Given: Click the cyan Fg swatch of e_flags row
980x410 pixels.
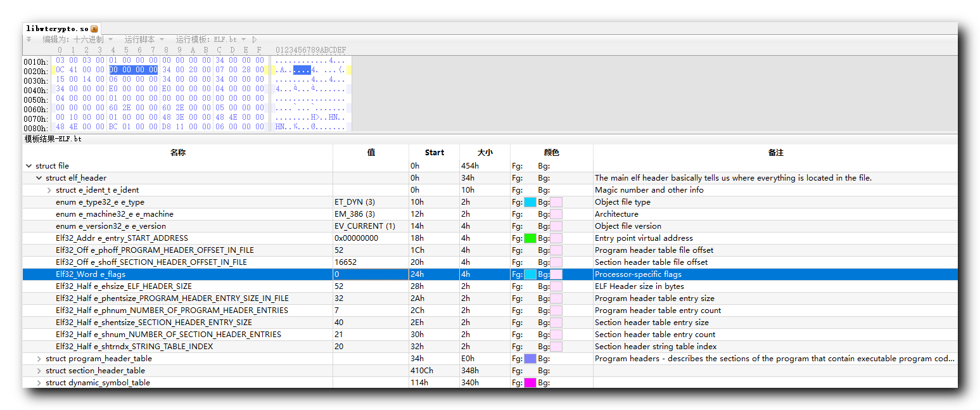Looking at the screenshot, I should [530, 274].
